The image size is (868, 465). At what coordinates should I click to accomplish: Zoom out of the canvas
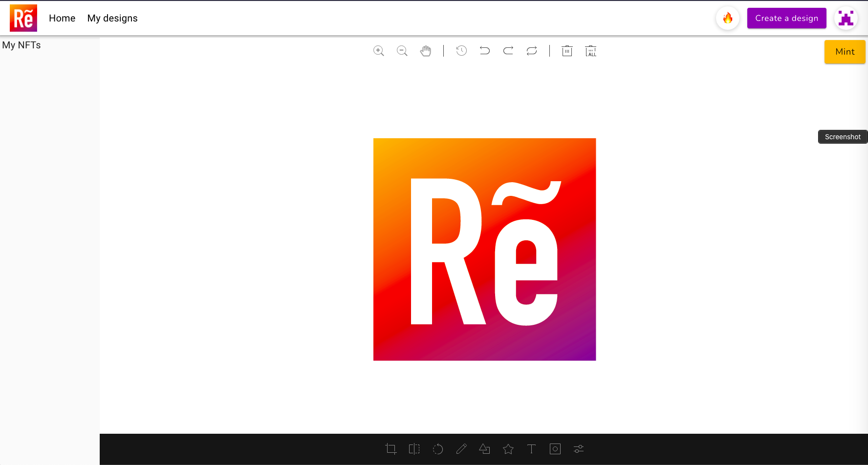[x=402, y=51]
